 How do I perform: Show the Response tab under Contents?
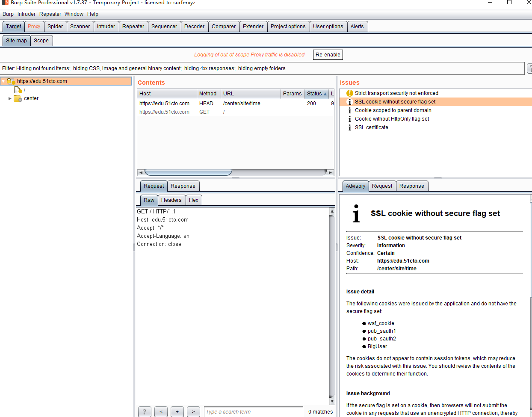(183, 186)
